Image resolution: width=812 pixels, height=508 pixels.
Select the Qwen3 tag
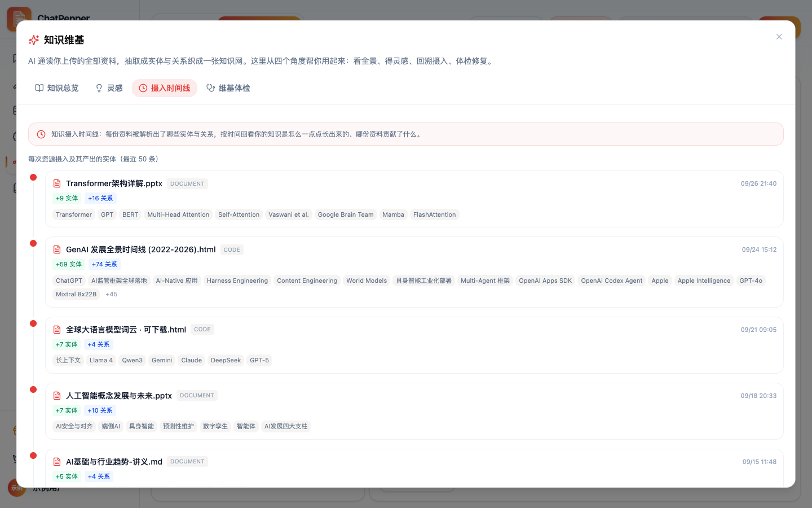[x=133, y=360]
